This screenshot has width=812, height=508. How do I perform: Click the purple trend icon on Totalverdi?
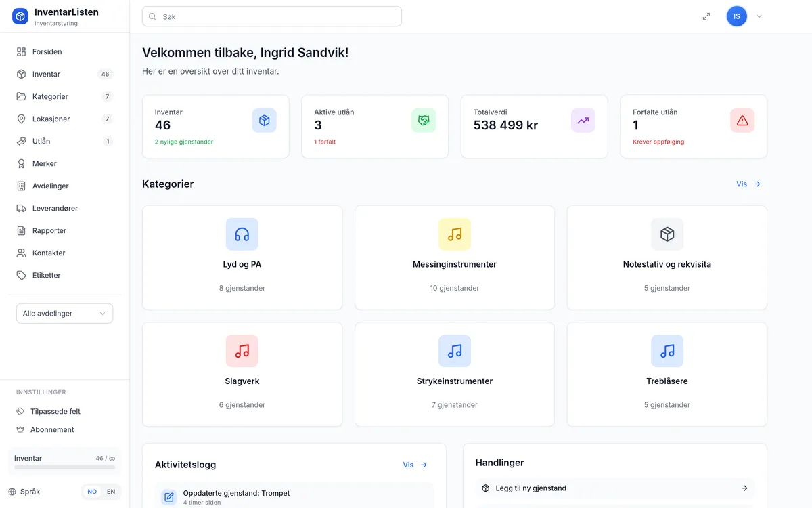tap(583, 121)
